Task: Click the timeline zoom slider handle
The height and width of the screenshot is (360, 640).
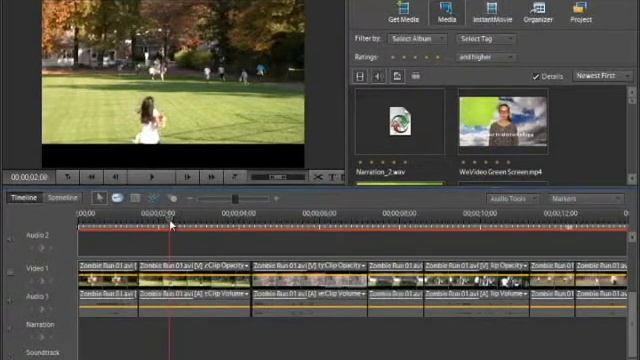Action: 235,199
